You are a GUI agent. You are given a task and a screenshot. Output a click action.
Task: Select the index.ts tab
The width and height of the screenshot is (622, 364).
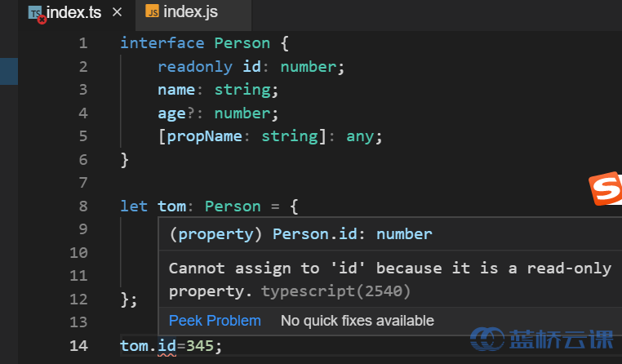point(75,15)
